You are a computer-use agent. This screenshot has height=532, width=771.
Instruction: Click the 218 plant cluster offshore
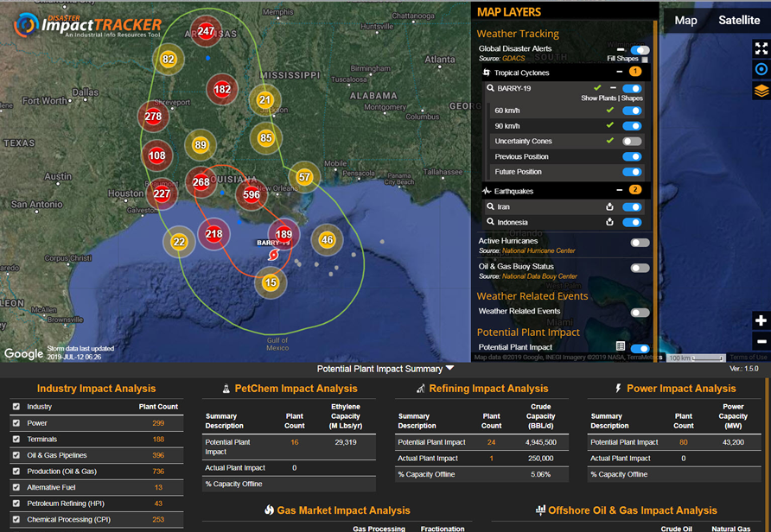coord(213,234)
